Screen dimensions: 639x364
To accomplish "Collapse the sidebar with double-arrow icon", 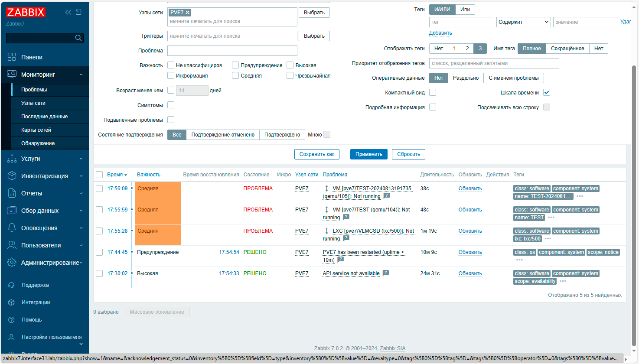I will point(68,12).
